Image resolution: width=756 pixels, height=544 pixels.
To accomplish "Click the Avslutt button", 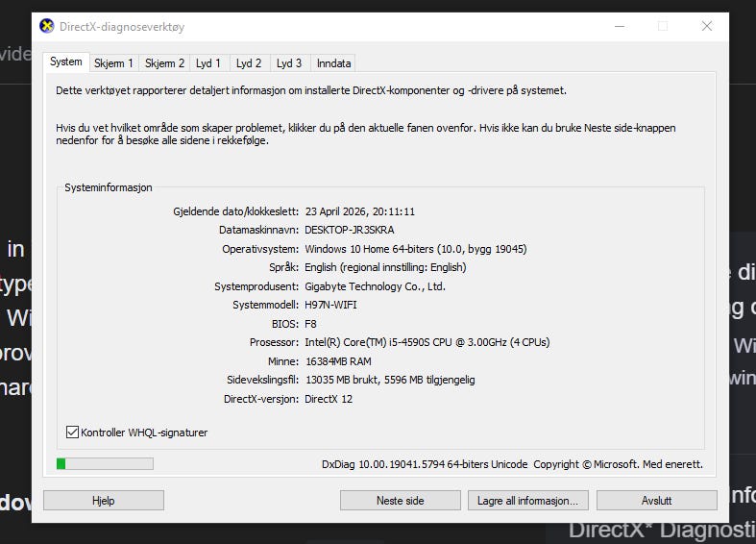I will click(x=657, y=501).
